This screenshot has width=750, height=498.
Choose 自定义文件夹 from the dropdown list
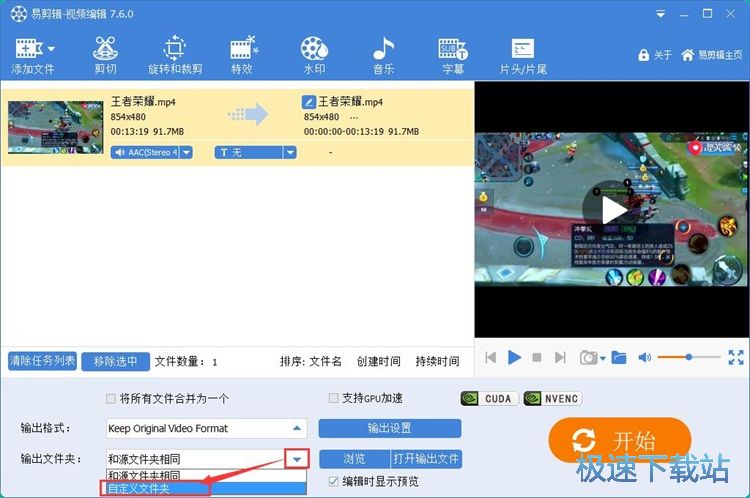pyautogui.click(x=206, y=488)
